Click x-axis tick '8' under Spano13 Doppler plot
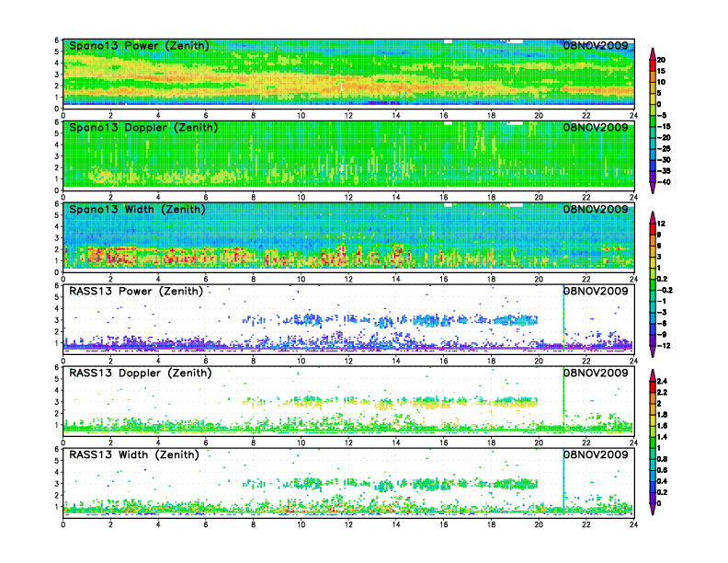728x563 pixels. [254, 198]
